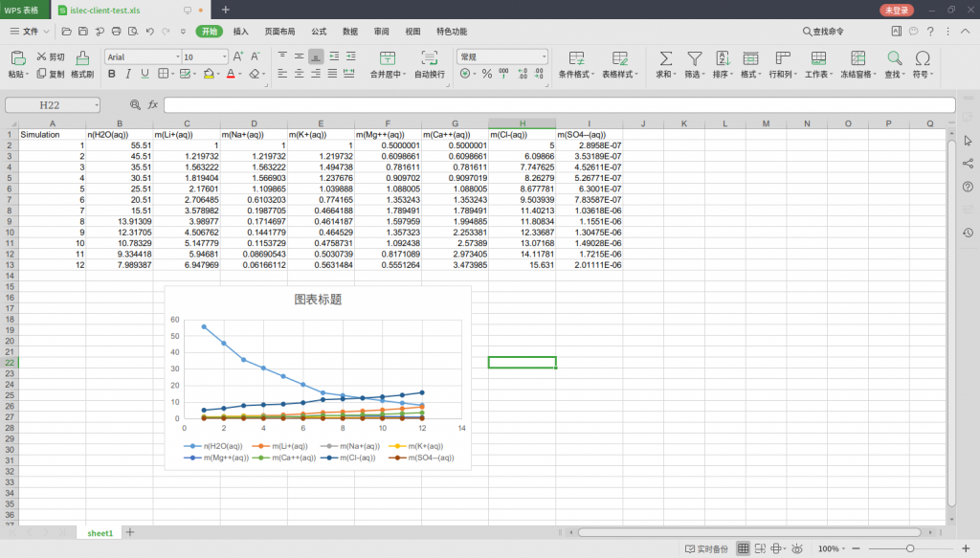Undo the last action

(x=150, y=32)
